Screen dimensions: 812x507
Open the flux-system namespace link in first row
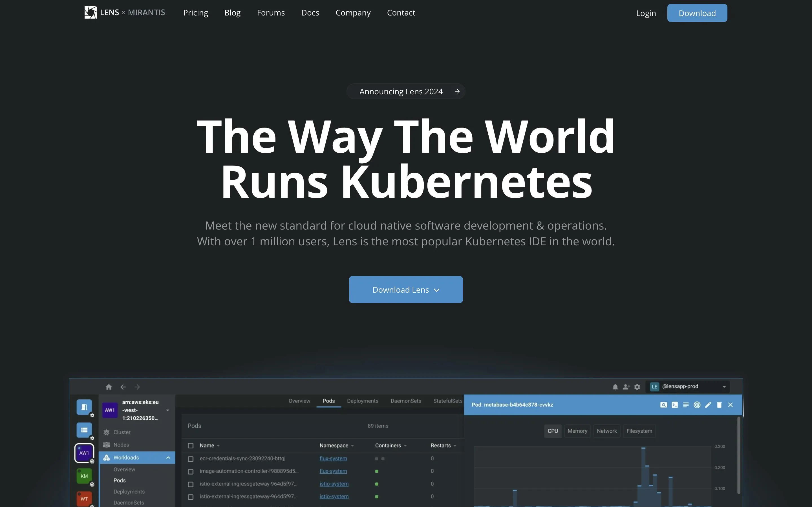pyautogui.click(x=333, y=458)
